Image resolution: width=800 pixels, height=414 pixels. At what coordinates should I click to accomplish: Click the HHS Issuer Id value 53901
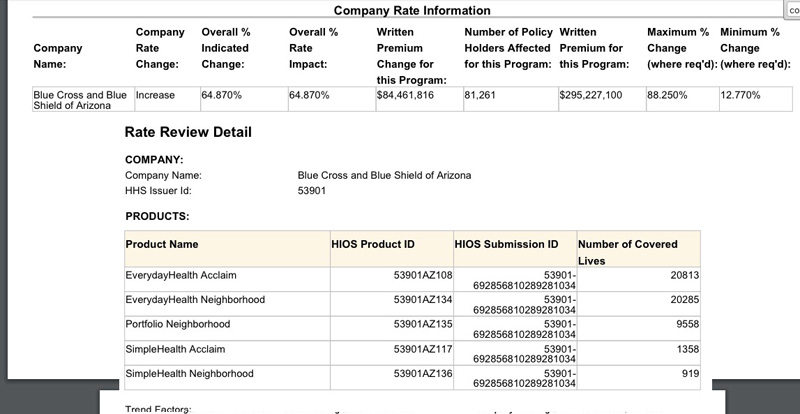312,191
